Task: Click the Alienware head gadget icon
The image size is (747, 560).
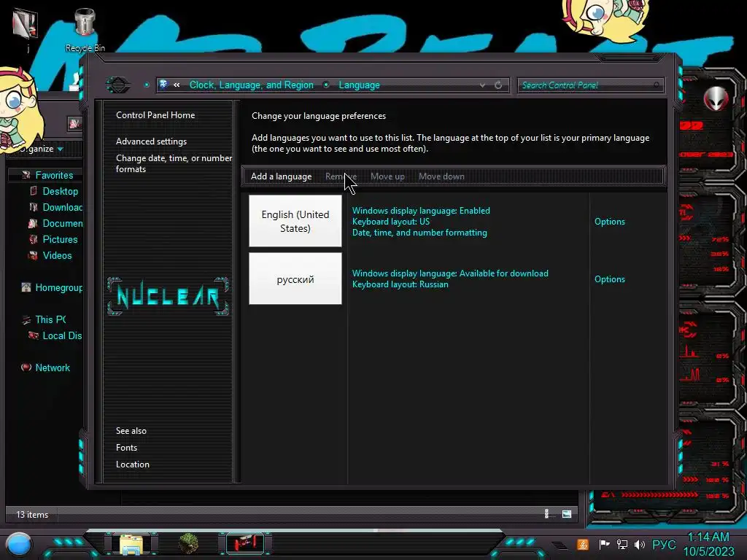Action: tap(716, 98)
